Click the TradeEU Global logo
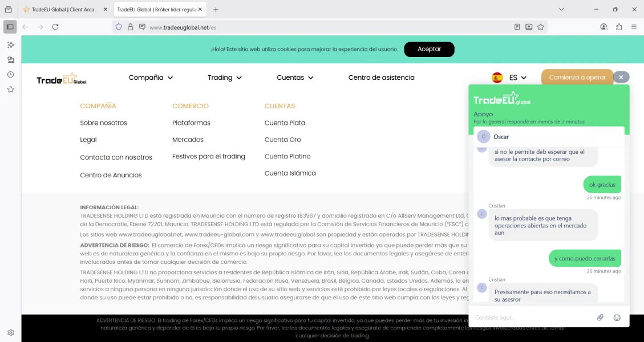The height and width of the screenshot is (342, 644). click(x=62, y=79)
